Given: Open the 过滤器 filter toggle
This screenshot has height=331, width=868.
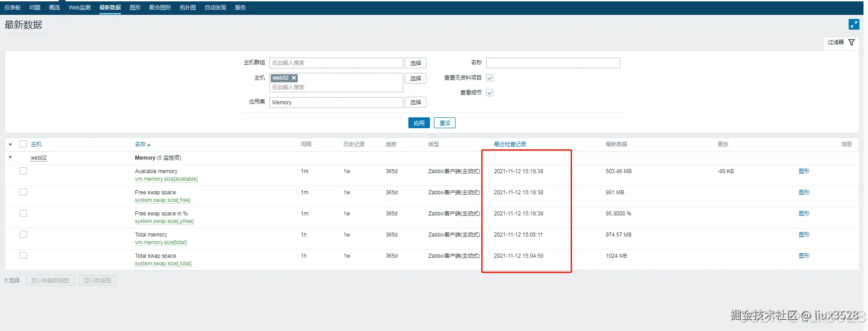Looking at the screenshot, I should coord(841,42).
